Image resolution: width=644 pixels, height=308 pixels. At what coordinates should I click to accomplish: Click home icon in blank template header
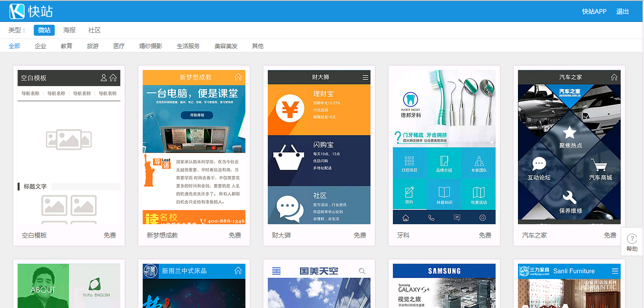pyautogui.click(x=113, y=78)
